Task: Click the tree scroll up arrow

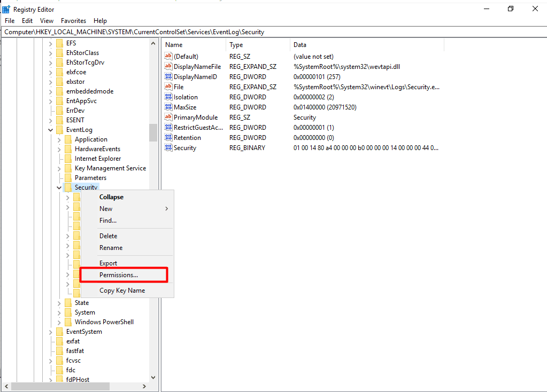Action: pyautogui.click(x=153, y=43)
